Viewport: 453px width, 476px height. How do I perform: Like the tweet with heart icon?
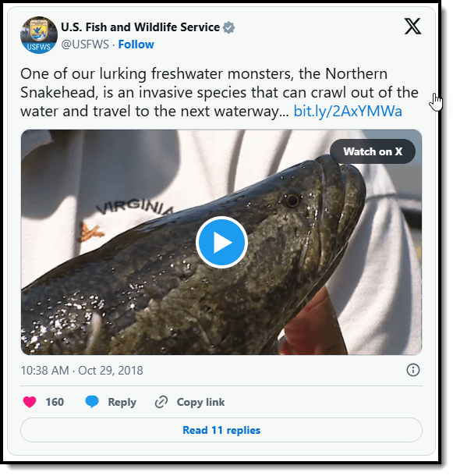[30, 402]
